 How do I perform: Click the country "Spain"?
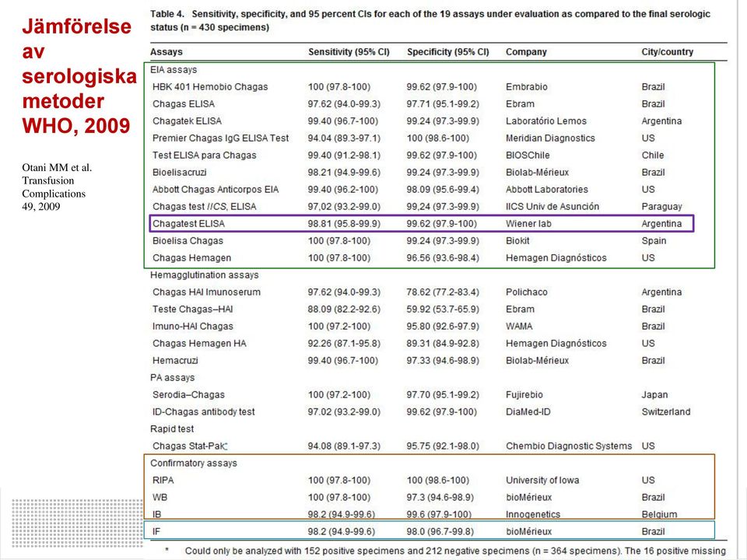tap(654, 241)
